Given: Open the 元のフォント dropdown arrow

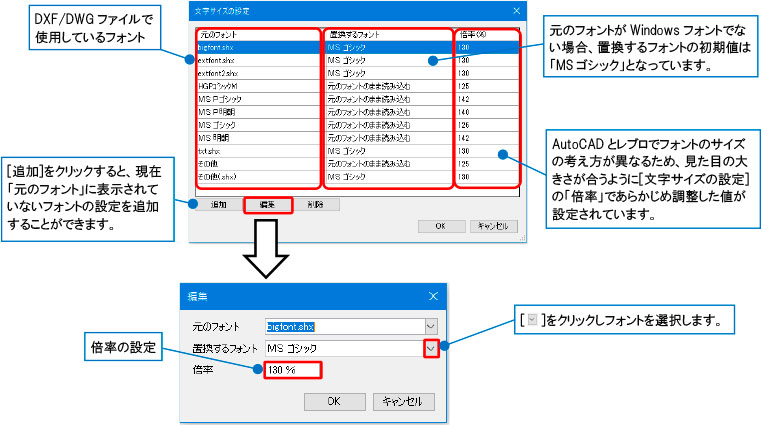Looking at the screenshot, I should 431,326.
